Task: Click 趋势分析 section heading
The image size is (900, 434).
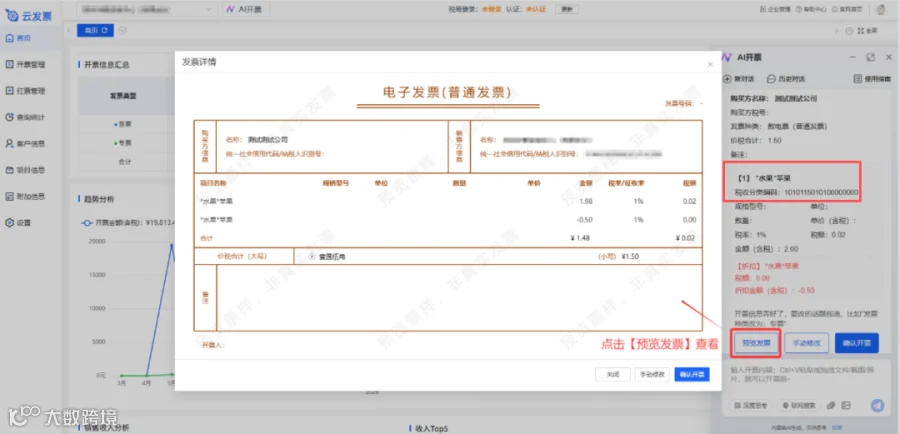Action: (99, 199)
